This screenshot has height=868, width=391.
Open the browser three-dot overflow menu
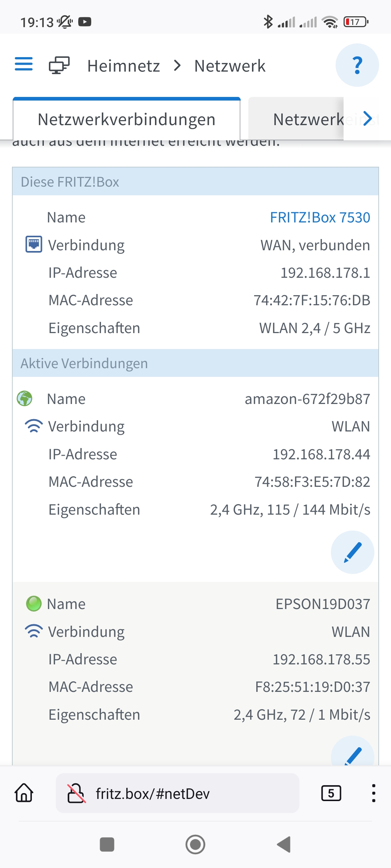(x=373, y=793)
